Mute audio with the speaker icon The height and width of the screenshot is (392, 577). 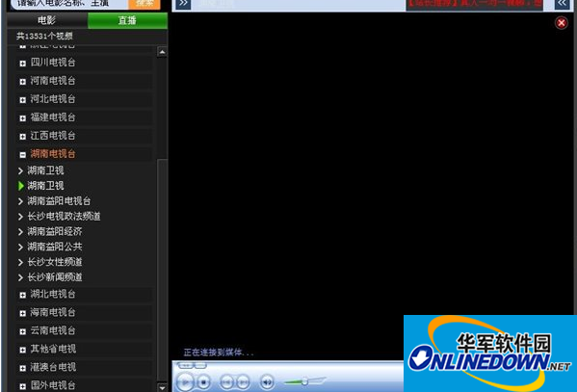coord(267,382)
